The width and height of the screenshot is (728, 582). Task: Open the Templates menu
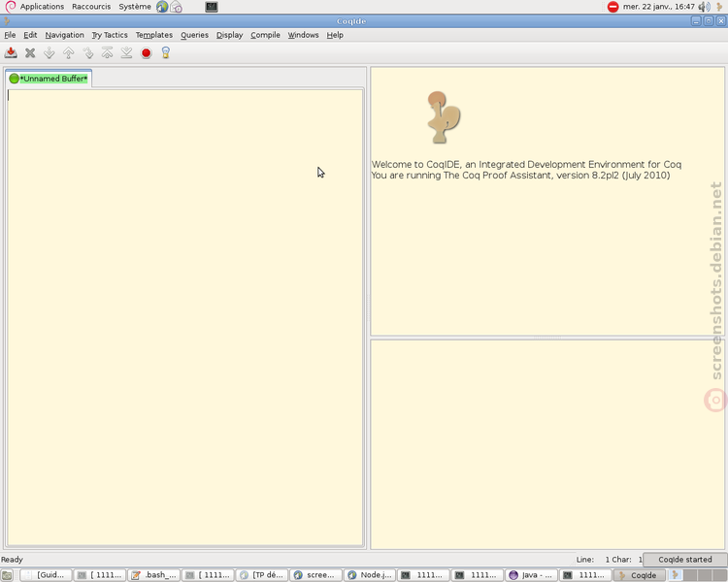click(154, 35)
